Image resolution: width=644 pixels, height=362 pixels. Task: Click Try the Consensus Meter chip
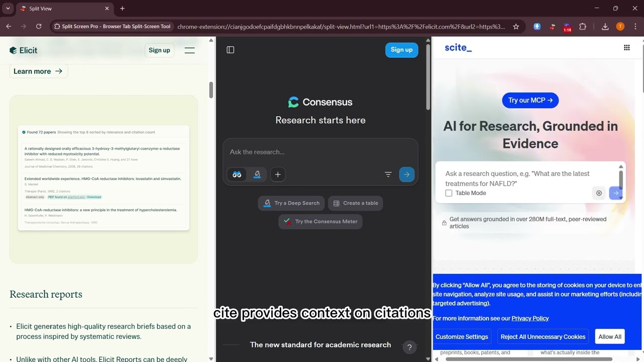(320, 221)
